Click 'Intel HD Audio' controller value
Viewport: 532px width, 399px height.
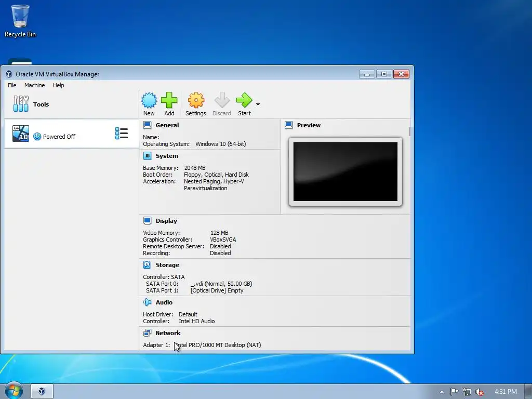click(x=197, y=321)
